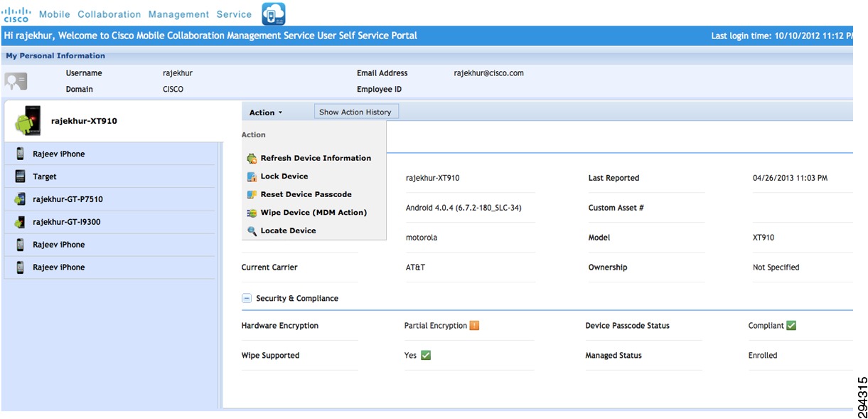The width and height of the screenshot is (868, 419).
Task: Click the Lock Device padlock icon
Action: (x=252, y=176)
